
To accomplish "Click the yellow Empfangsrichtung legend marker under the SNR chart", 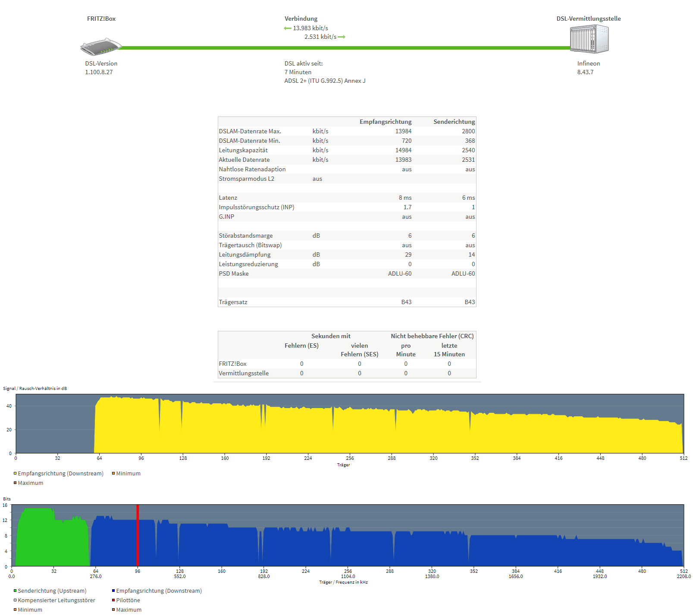I will pyautogui.click(x=15, y=474).
